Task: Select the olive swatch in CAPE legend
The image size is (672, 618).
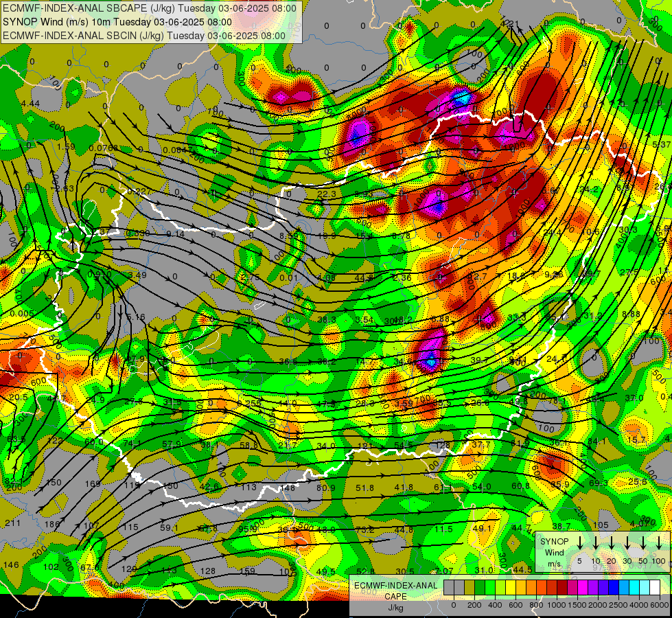Action: click(470, 588)
